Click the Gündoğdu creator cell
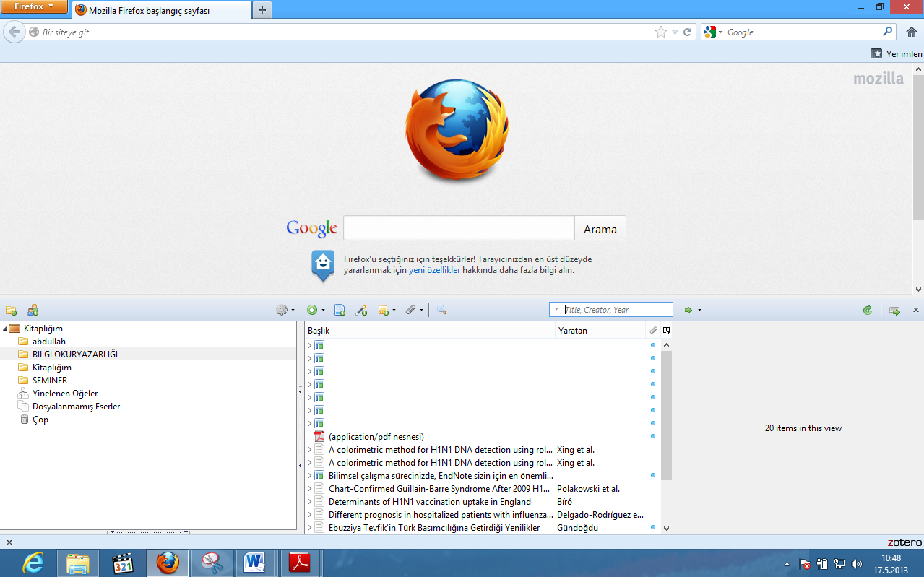924x577 pixels. 577,528
